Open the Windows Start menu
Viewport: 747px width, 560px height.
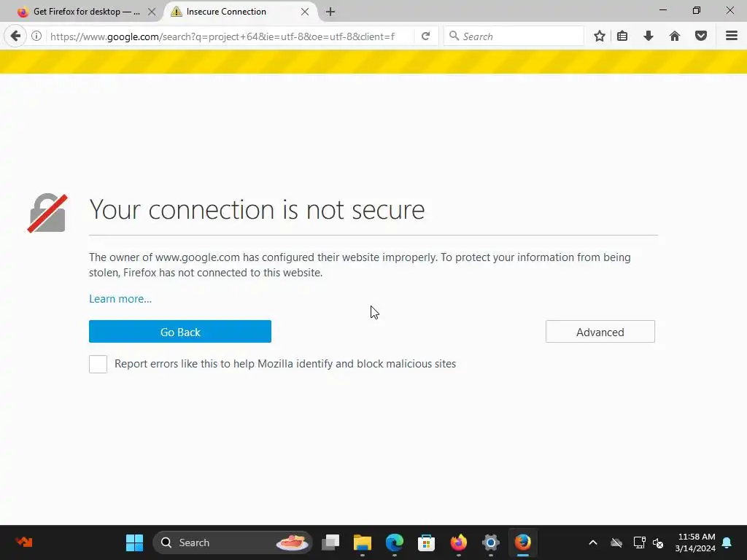click(x=134, y=542)
